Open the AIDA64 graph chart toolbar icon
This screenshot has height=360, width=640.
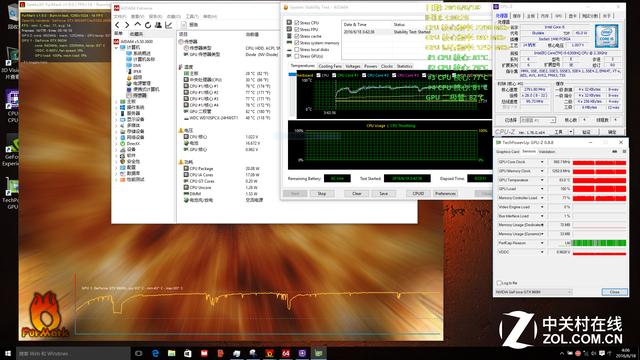pyautogui.click(x=169, y=25)
